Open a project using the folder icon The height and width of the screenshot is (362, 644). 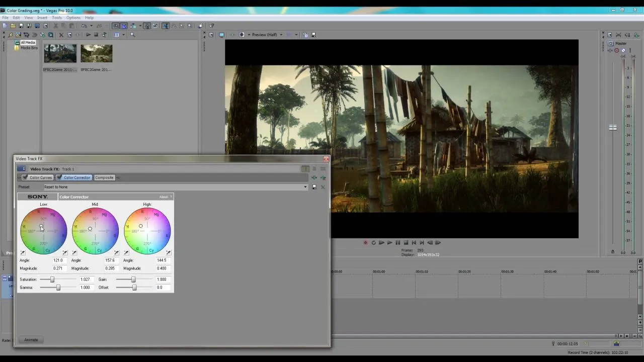coord(13,26)
